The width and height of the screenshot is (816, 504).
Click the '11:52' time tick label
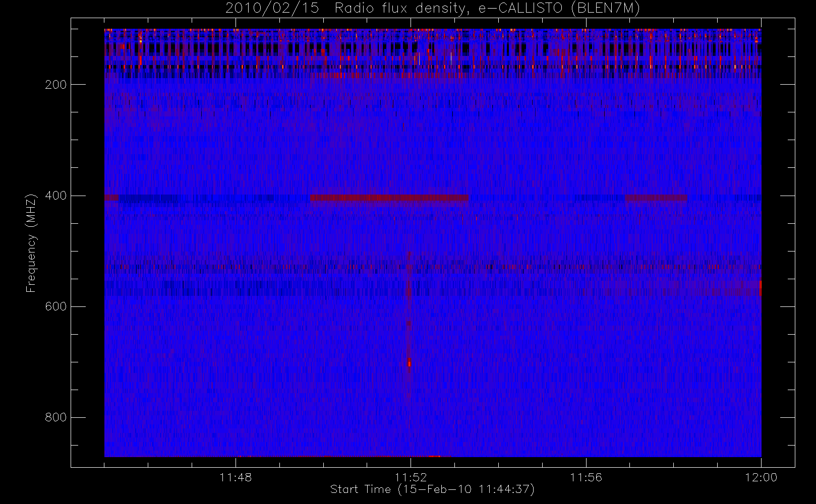coord(411,477)
